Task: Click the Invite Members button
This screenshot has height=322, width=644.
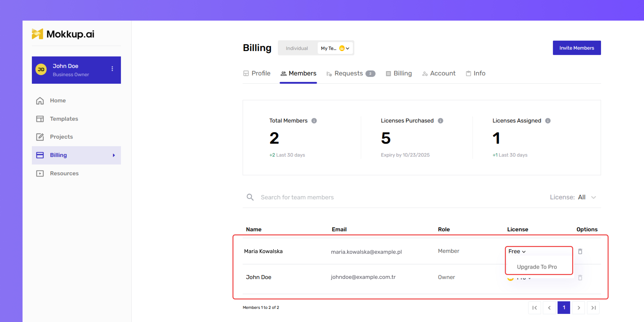Action: click(577, 48)
